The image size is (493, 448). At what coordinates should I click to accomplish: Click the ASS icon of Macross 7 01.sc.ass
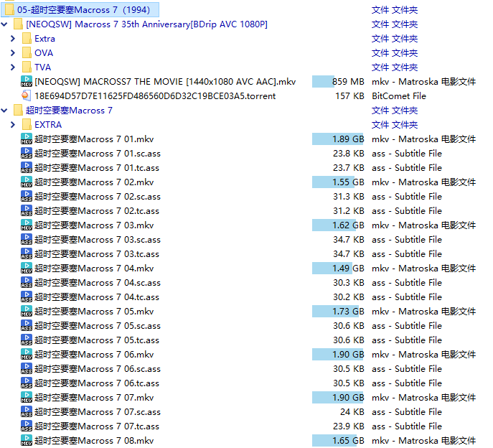27,154
